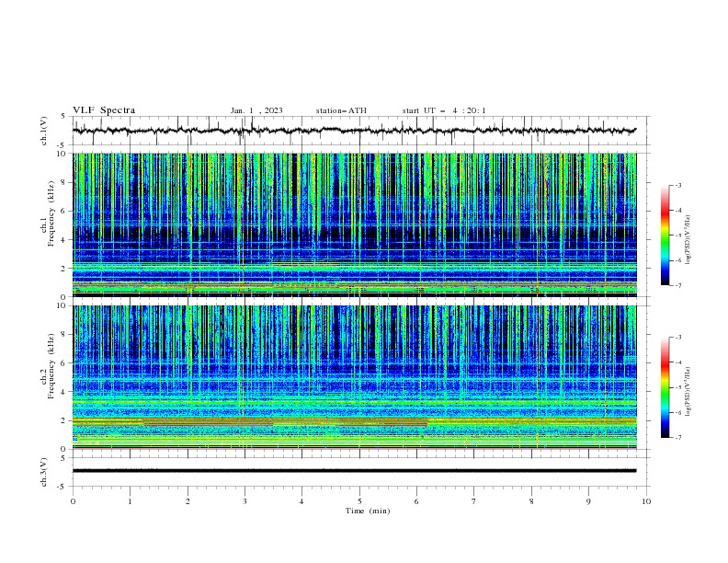Click the ch.2 color bar 'log(PSD)(V²/Hz)' label
This screenshot has height=563, width=728.
(x=688, y=392)
